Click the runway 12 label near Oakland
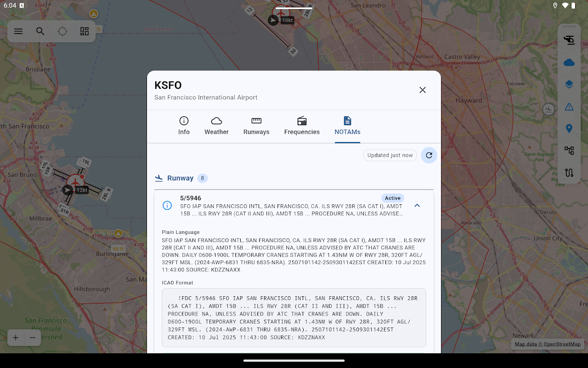This screenshot has width=588, height=368. click(x=249, y=10)
